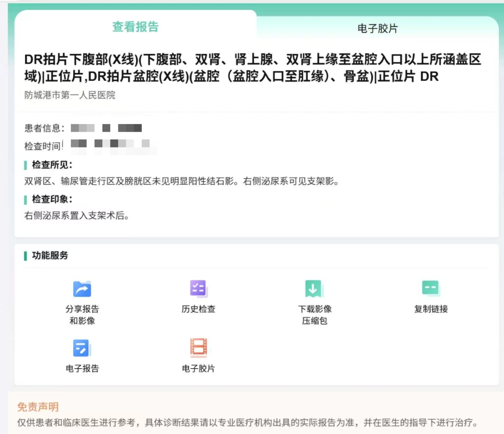The width and height of the screenshot is (504, 434).
Task: Select the 患者信息 line
Action: (x=83, y=128)
